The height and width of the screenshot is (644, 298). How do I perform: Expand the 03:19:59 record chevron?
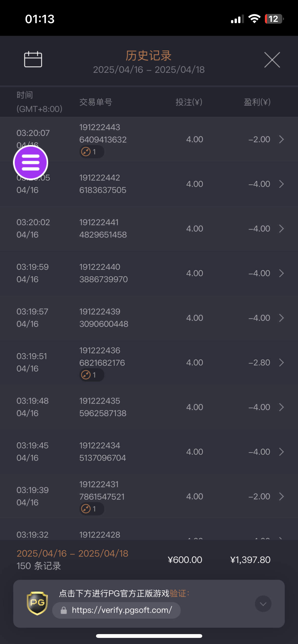coord(281,273)
